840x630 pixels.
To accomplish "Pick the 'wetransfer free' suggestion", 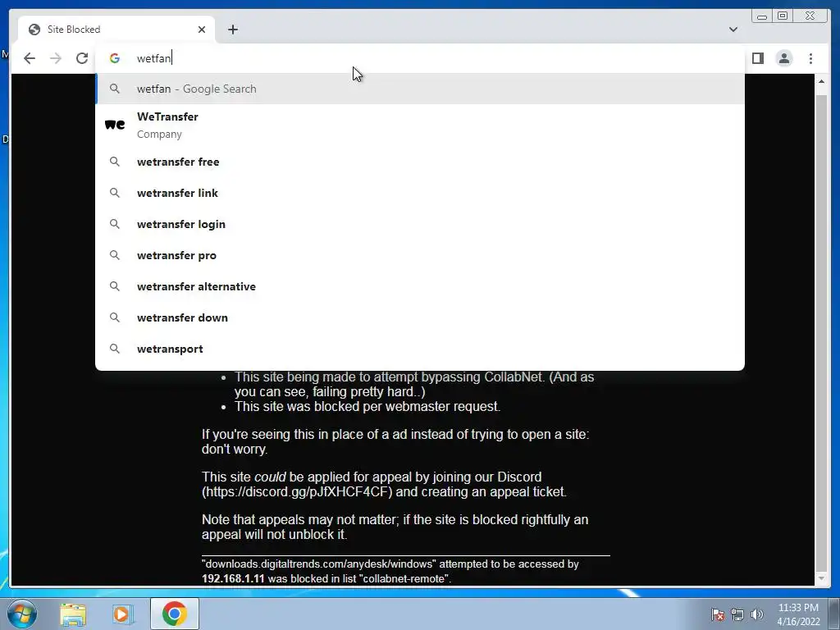I will pyautogui.click(x=420, y=162).
